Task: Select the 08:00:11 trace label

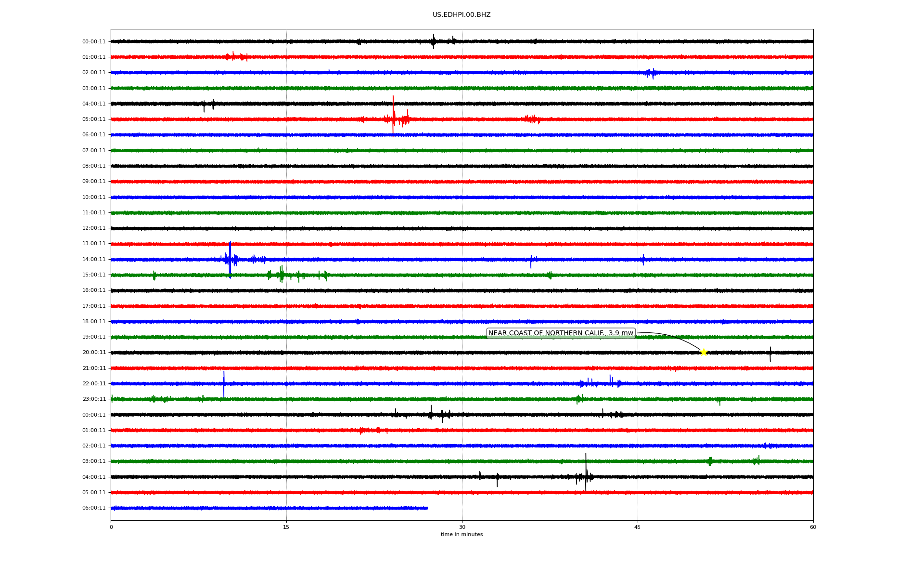Action: (94, 166)
